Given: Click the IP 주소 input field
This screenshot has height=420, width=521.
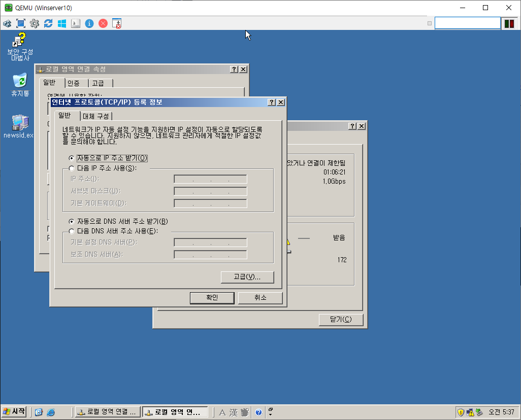Looking at the screenshot, I should pyautogui.click(x=210, y=179).
